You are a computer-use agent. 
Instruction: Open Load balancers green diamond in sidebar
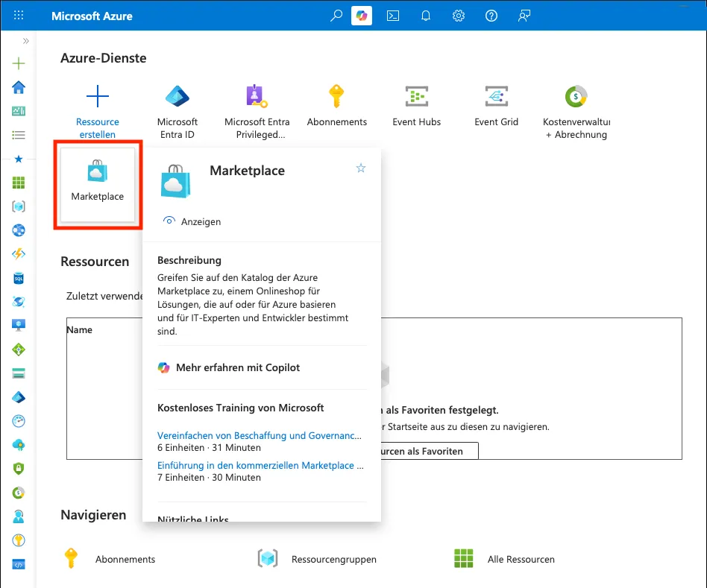(19, 350)
